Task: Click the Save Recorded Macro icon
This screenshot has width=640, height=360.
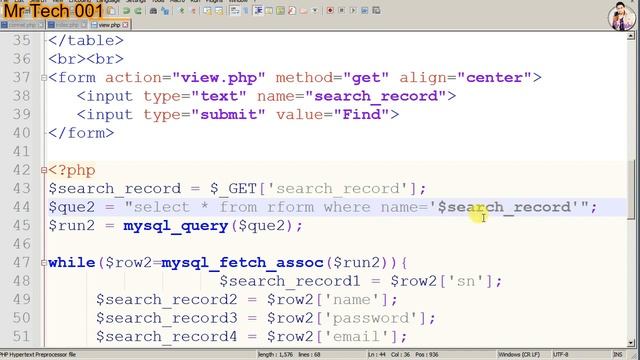Action: click(376, 11)
